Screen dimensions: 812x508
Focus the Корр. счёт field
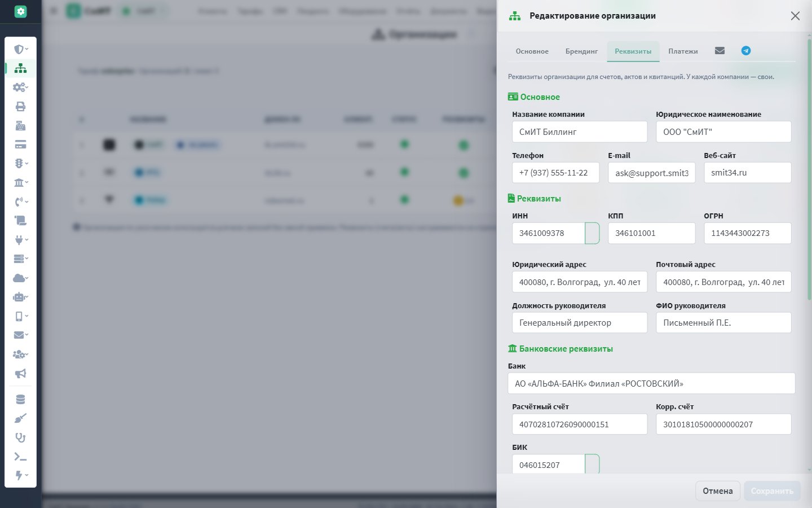pyautogui.click(x=723, y=424)
